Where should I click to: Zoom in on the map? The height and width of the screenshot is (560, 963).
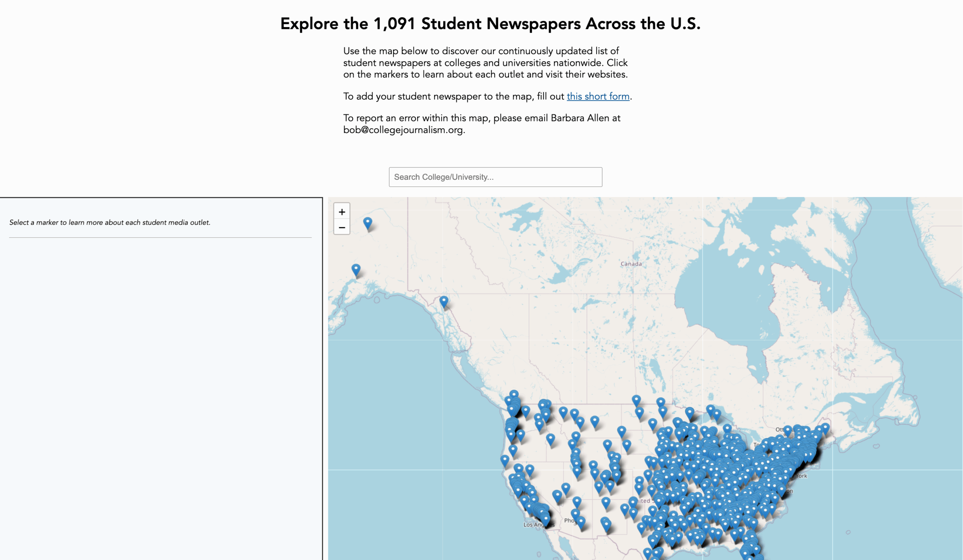click(x=342, y=212)
